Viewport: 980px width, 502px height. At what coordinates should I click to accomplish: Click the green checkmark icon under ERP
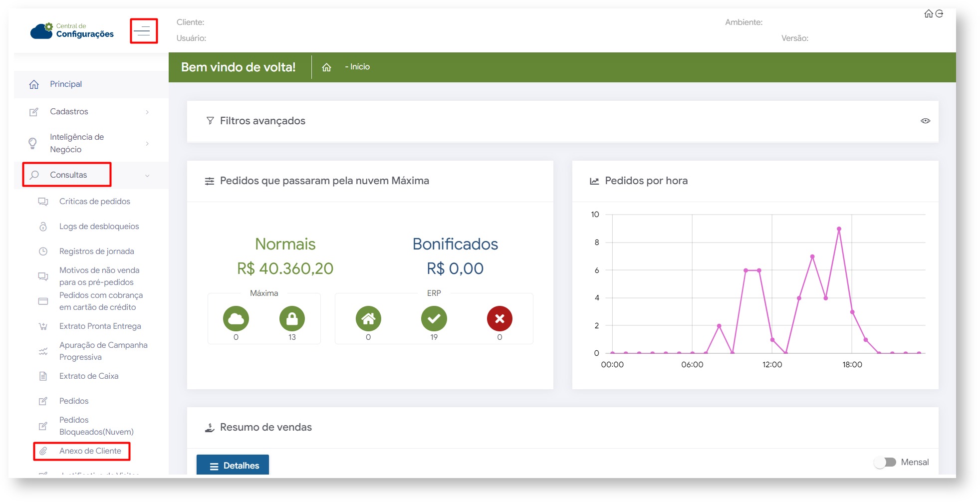434,319
